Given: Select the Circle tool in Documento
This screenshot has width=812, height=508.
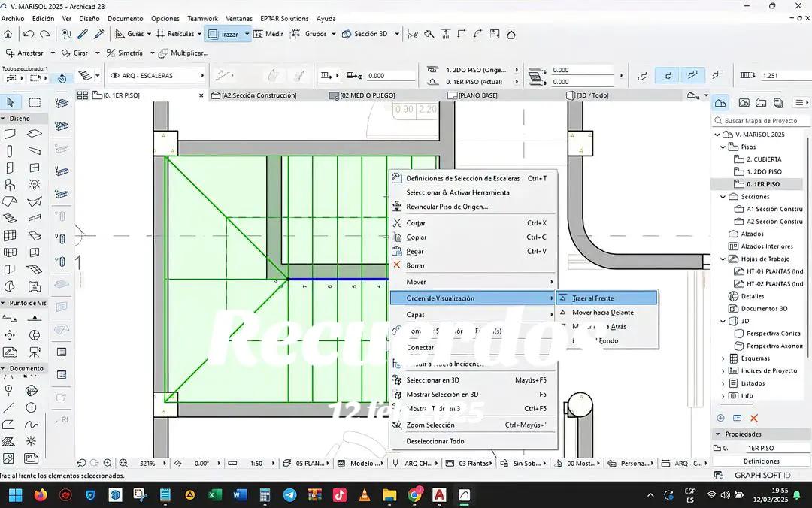Looking at the screenshot, I should click(31, 408).
